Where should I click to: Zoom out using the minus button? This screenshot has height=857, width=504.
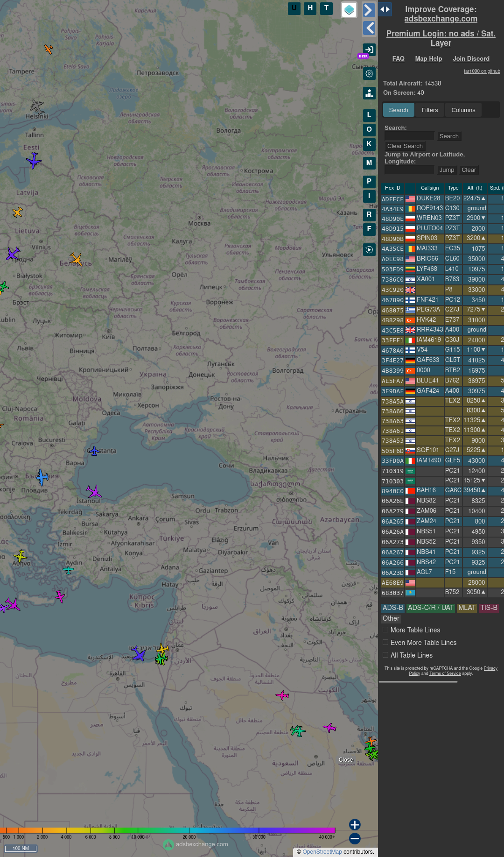[x=355, y=839]
